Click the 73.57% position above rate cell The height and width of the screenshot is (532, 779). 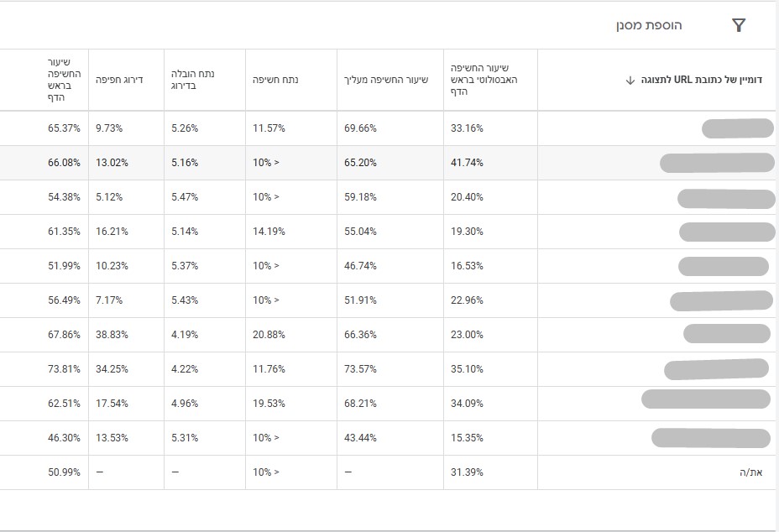[x=360, y=369]
